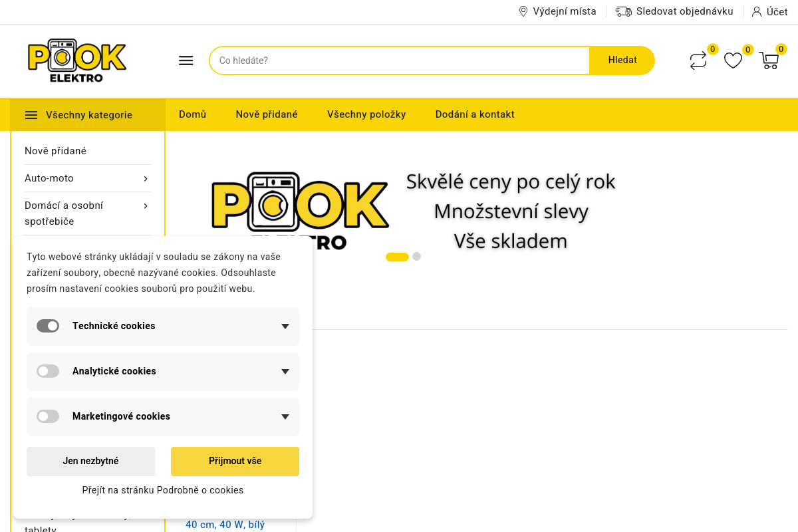Open the shopping cart icon
The height and width of the screenshot is (532, 798).
tap(769, 60)
